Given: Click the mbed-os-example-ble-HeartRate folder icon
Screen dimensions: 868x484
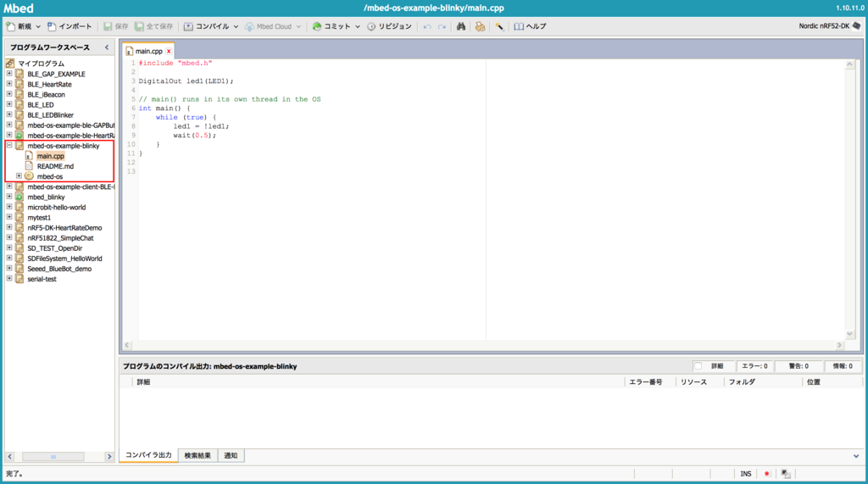Looking at the screenshot, I should coord(19,135).
